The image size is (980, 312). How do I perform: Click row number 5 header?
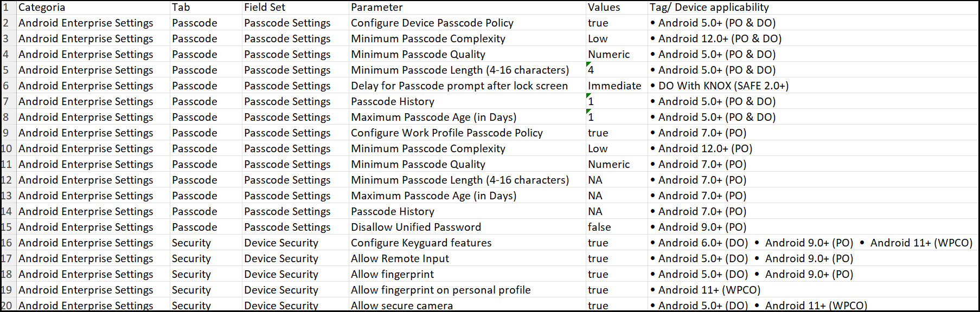8,70
